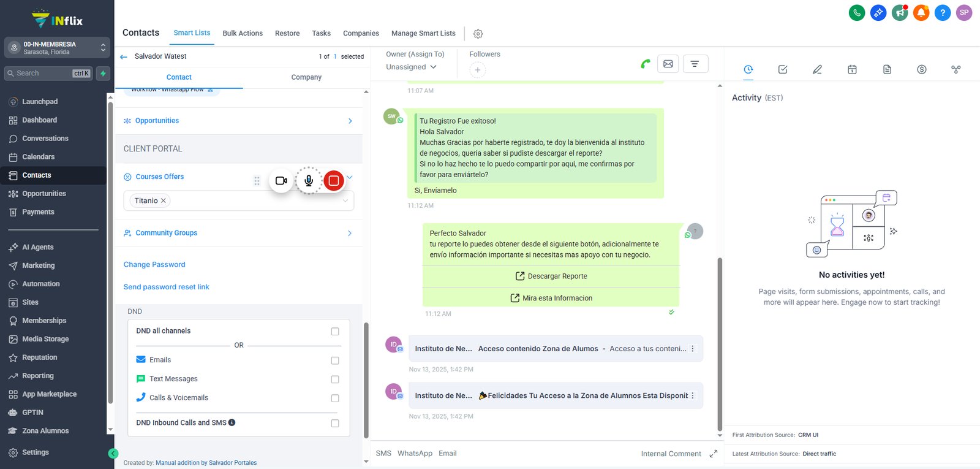Click the green phone dialer icon
980x469 pixels.
tap(857, 12)
